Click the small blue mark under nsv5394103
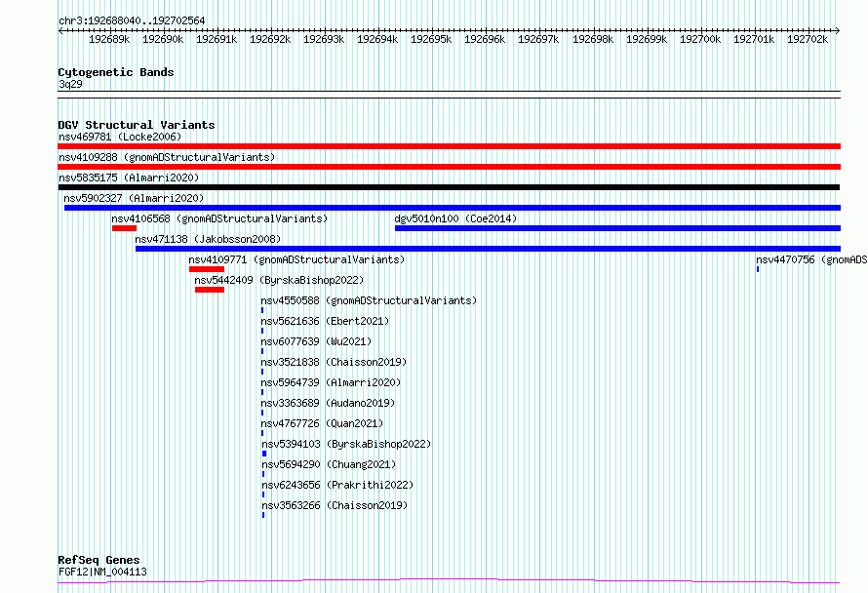The width and height of the screenshot is (868, 593). 264,454
